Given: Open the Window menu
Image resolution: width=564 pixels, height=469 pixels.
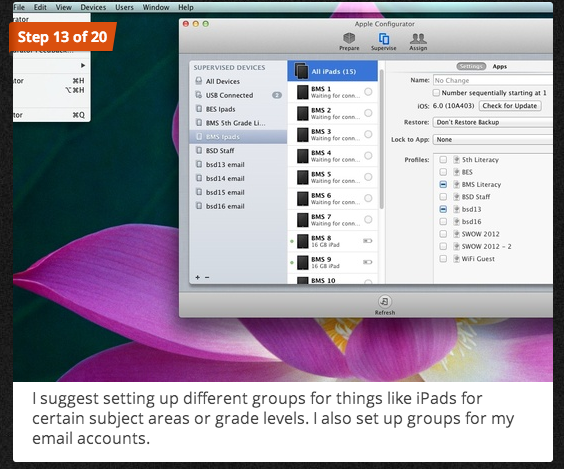Looking at the screenshot, I should pos(156,7).
